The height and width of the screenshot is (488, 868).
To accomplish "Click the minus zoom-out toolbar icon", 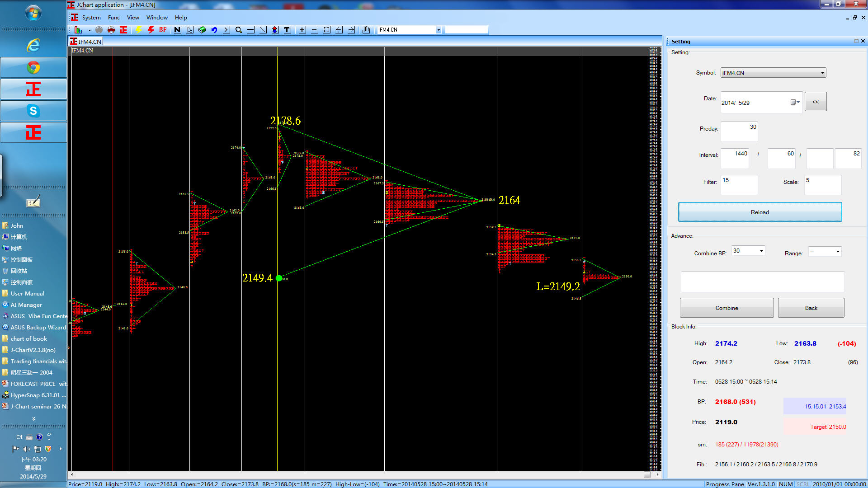I will pyautogui.click(x=315, y=30).
